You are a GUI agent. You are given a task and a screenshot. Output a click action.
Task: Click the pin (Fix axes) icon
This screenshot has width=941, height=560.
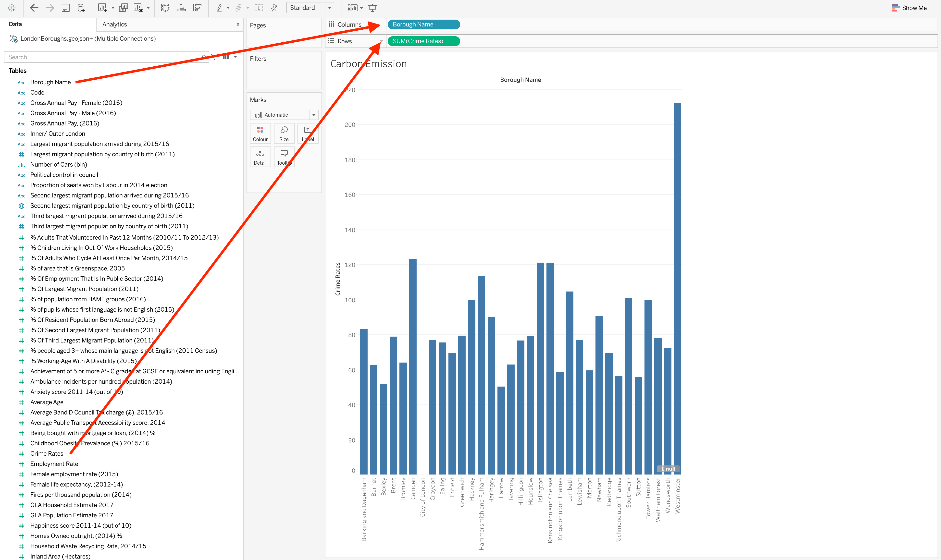(274, 8)
